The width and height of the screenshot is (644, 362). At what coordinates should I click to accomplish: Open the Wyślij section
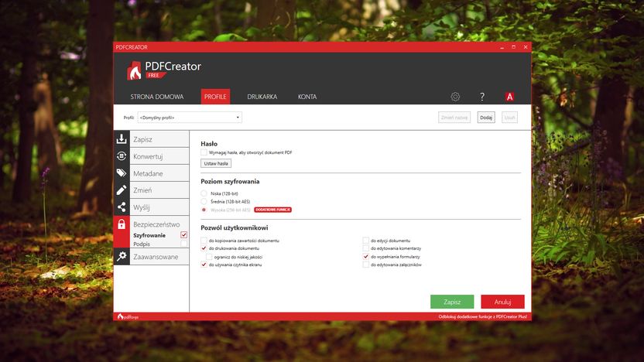tap(159, 207)
